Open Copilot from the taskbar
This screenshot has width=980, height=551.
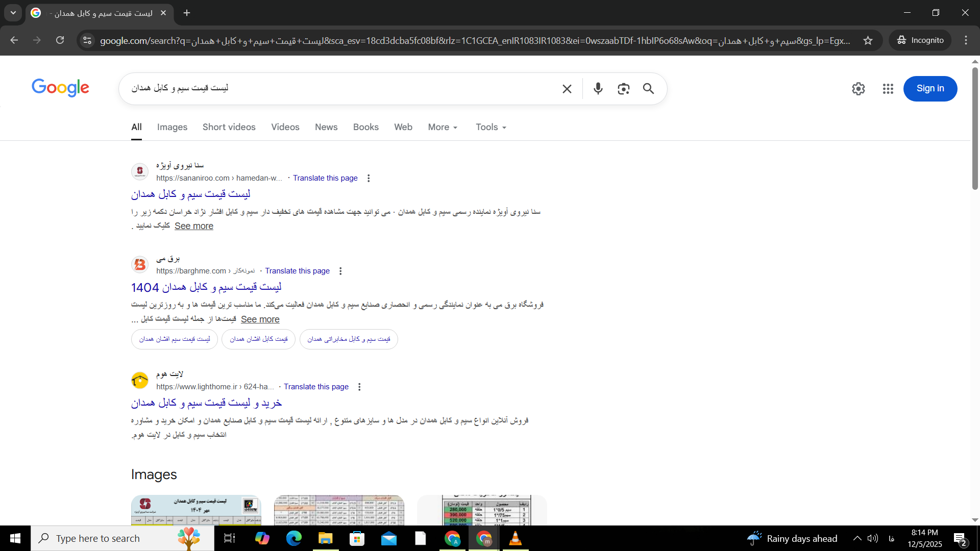(x=262, y=538)
